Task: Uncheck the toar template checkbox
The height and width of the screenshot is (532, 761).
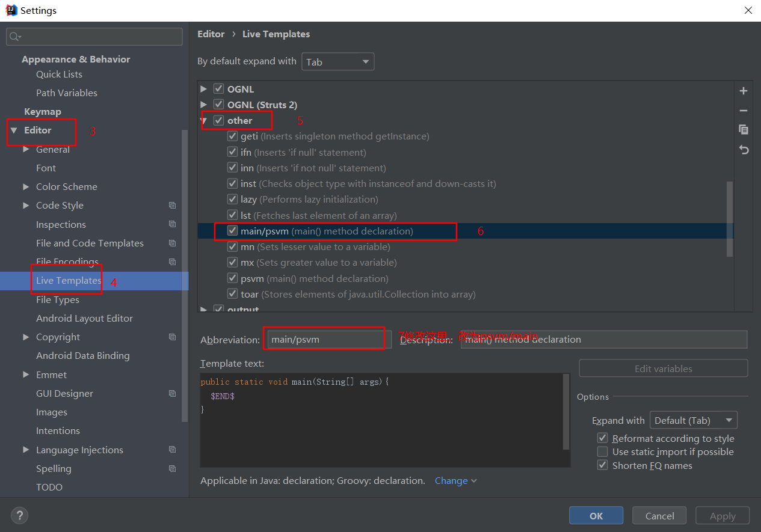Action: pyautogui.click(x=232, y=294)
